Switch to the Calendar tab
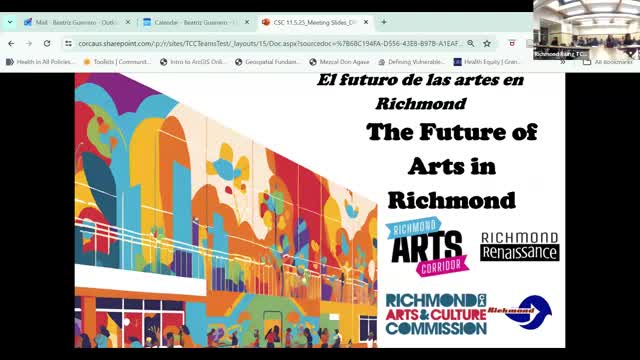This screenshot has width=640, height=360. click(196, 22)
